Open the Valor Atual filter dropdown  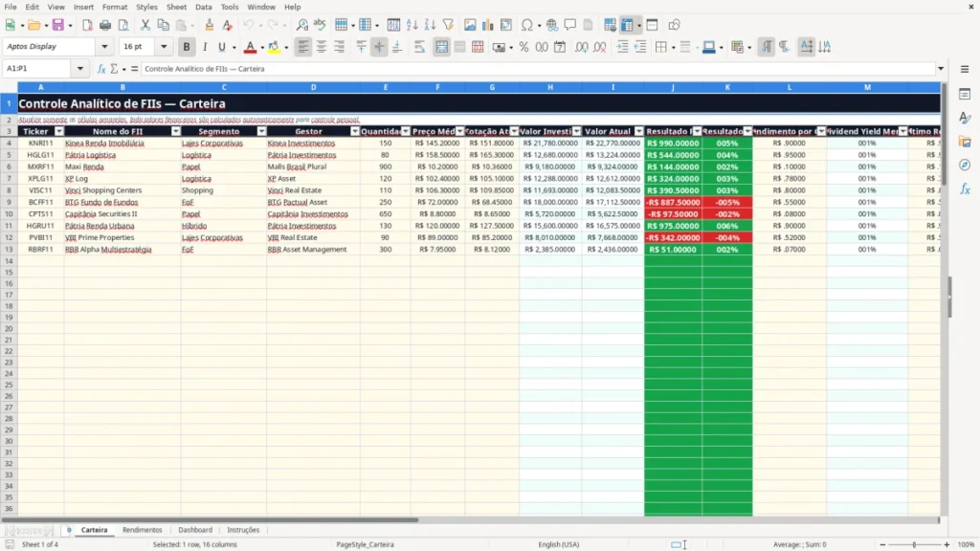[638, 131]
